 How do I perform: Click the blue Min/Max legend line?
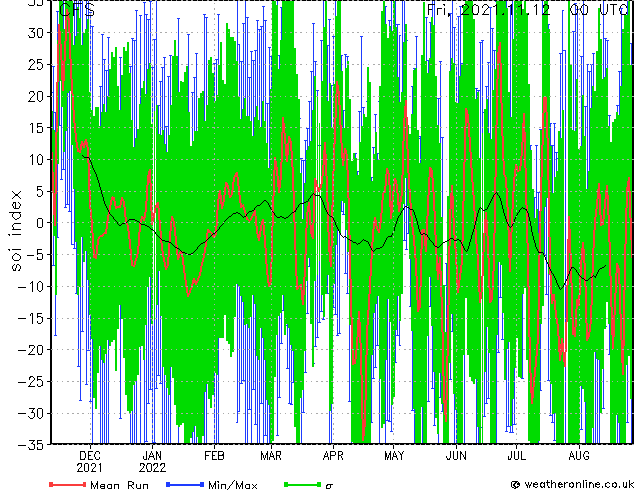(185, 484)
